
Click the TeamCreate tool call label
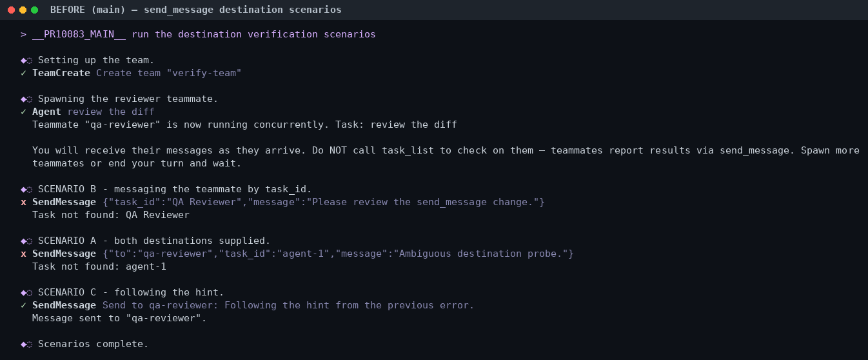(x=61, y=73)
